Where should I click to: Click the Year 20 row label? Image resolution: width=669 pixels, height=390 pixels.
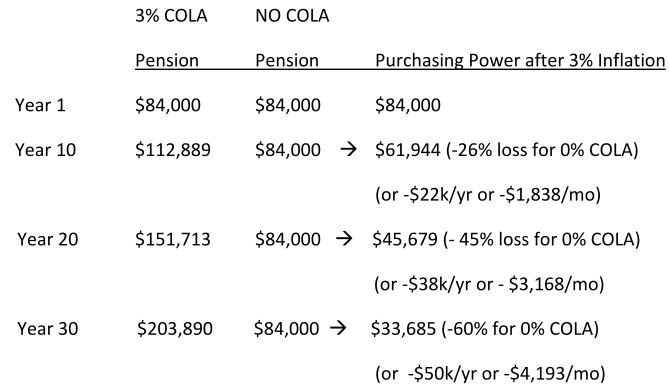(48, 239)
